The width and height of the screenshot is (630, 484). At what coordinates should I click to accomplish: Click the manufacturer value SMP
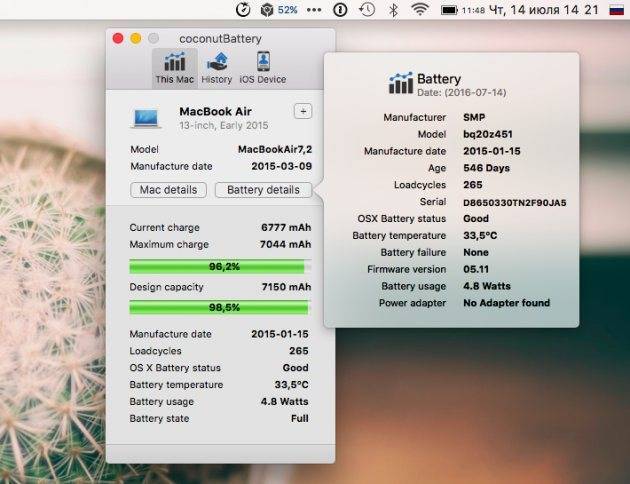pyautogui.click(x=474, y=117)
